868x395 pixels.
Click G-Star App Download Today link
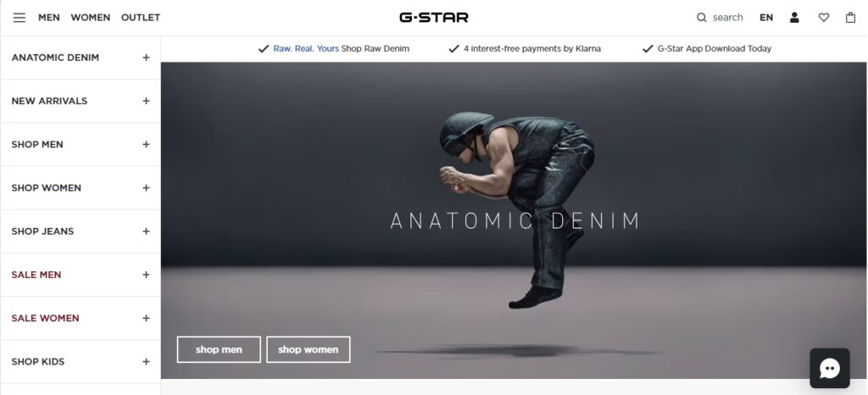coord(714,48)
